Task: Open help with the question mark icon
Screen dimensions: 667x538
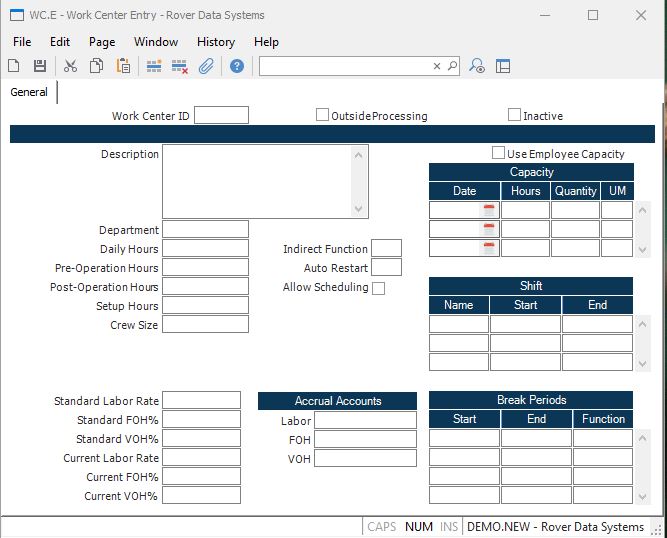Action: [237, 66]
